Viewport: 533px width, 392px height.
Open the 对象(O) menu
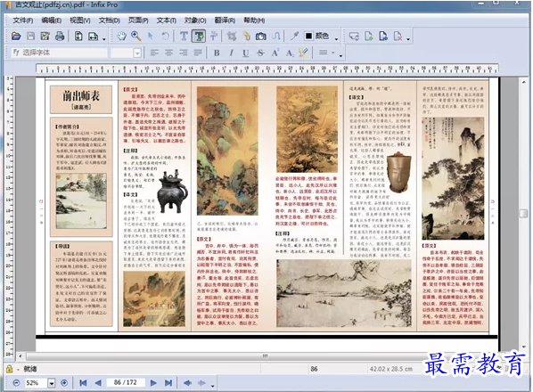[x=195, y=20]
